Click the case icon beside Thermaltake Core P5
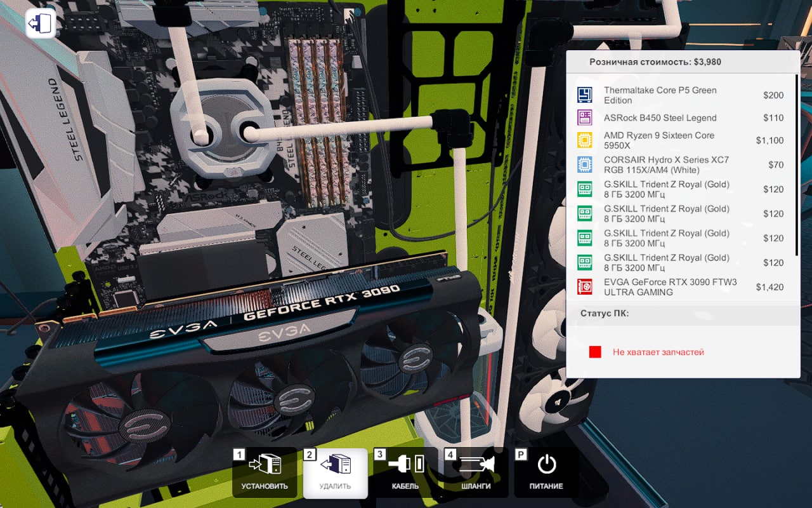Screen dimensions: 812x508 click(x=584, y=95)
